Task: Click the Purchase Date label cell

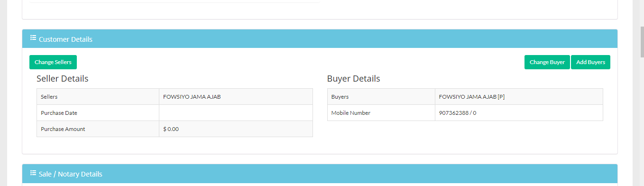Action: (98, 113)
